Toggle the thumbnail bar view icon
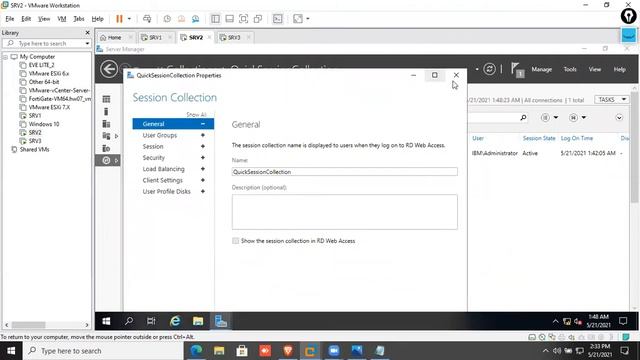The height and width of the screenshot is (360, 640). click(x=229, y=19)
